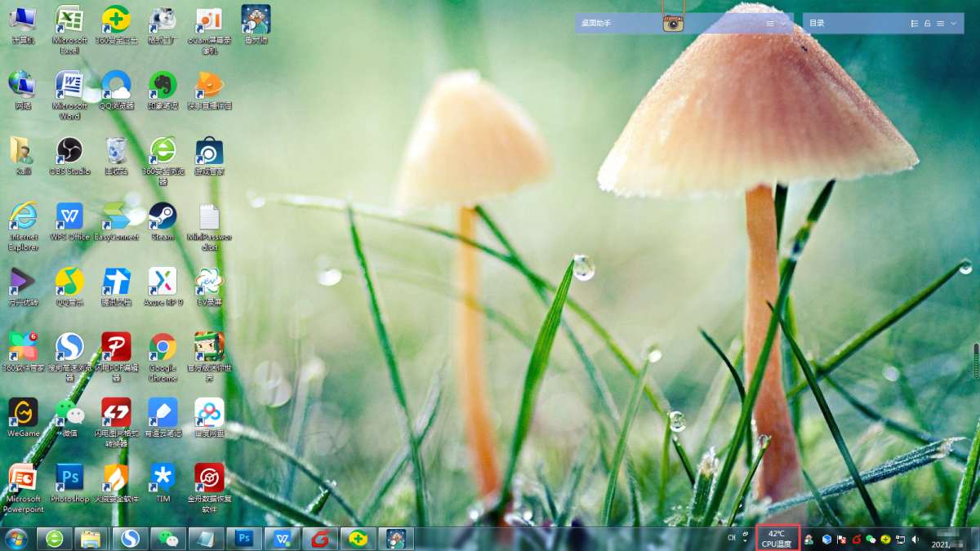Viewport: 980px width, 551px height.
Task: Launch EV录屏 desktop shortcut
Action: 209,287
